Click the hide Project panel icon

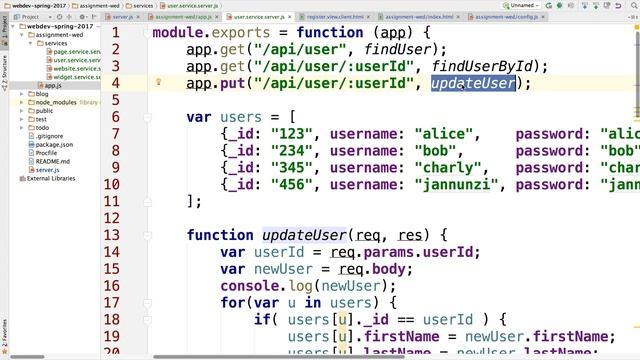(94, 17)
